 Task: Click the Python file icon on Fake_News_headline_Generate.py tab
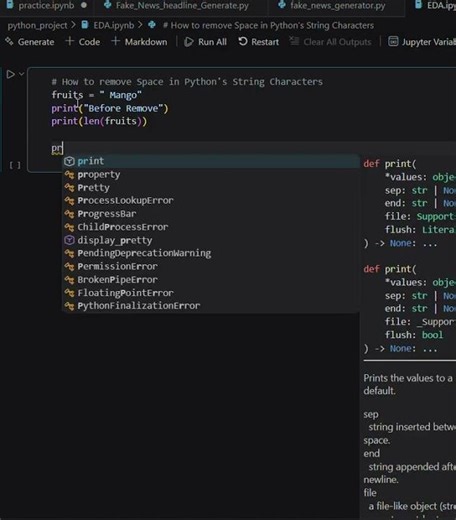[x=107, y=5]
